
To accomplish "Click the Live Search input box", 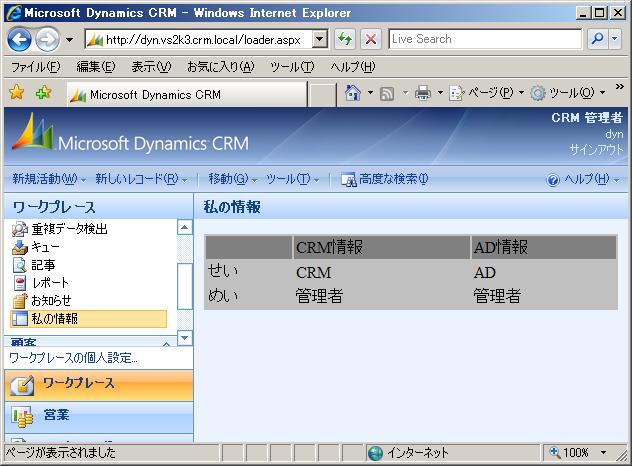I will tap(485, 39).
